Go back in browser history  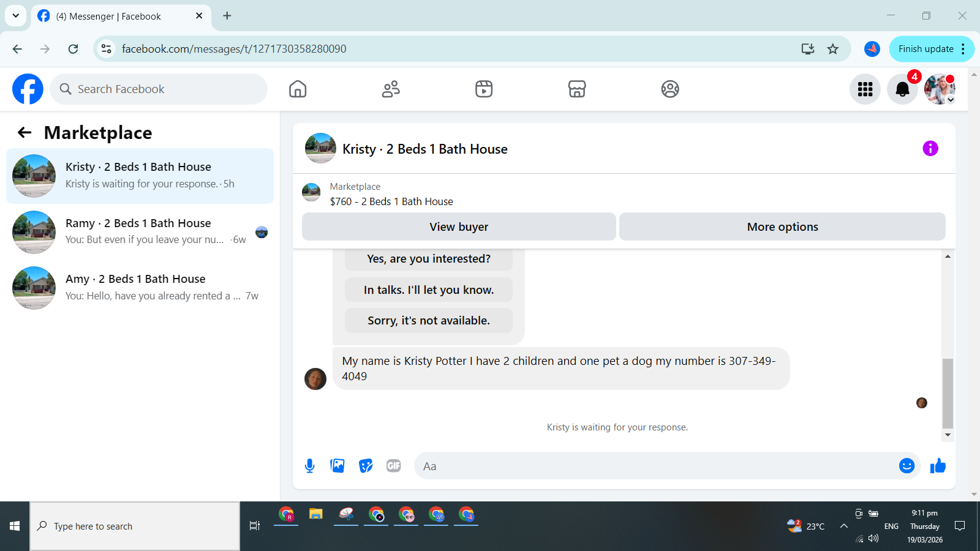pyautogui.click(x=17, y=49)
